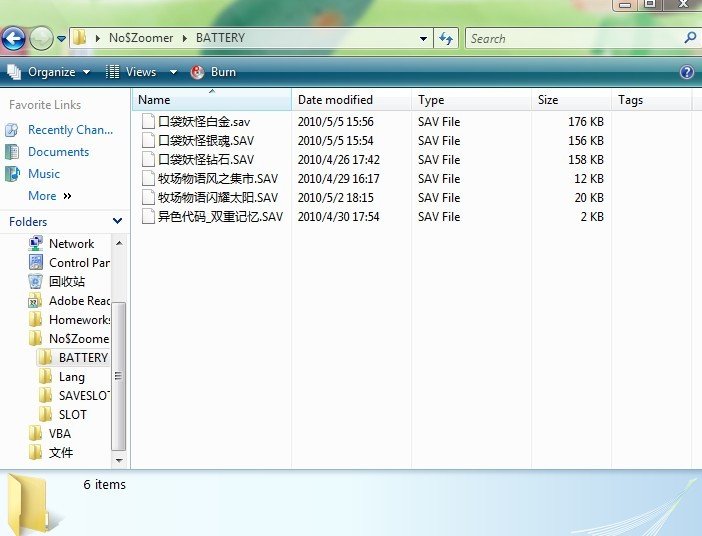Click the Forward navigation arrow button
702x536 pixels.
(x=41, y=39)
